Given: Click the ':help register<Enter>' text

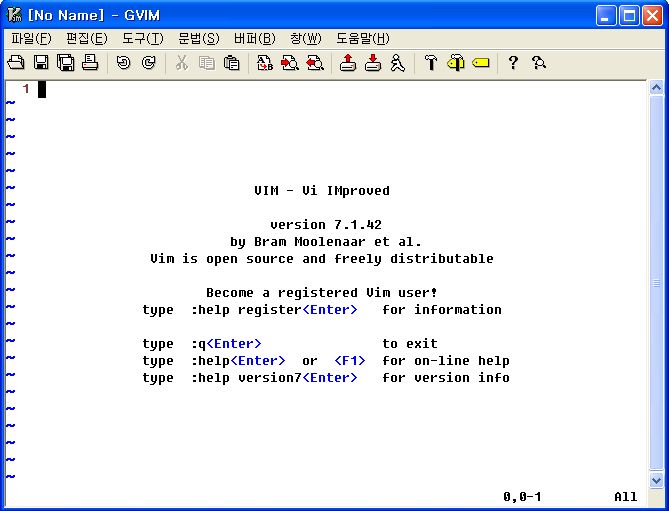Looking at the screenshot, I should point(274,310).
